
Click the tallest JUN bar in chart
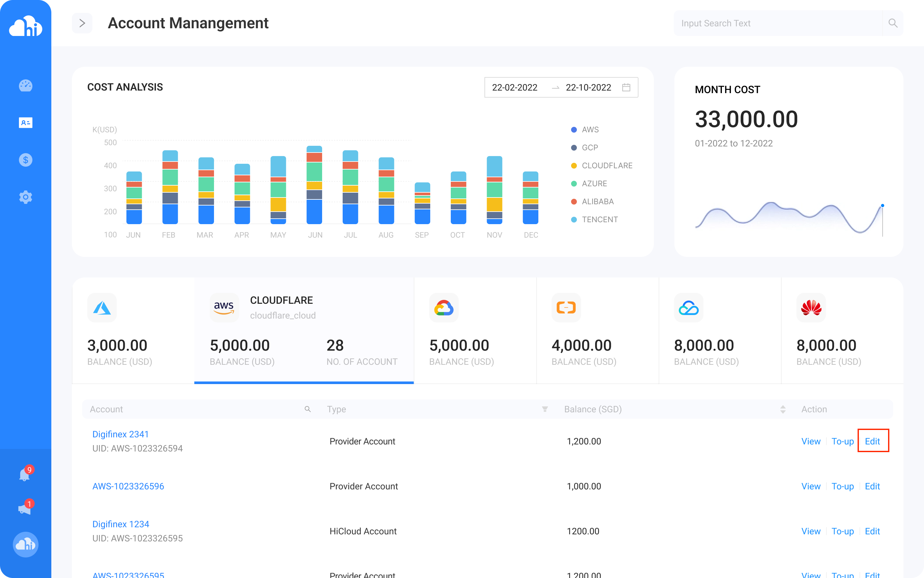click(314, 185)
